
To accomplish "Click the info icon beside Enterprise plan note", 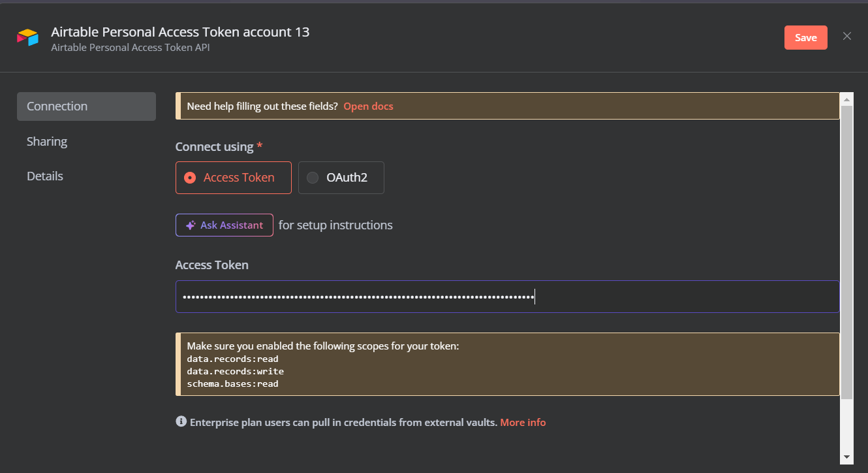I will coord(181,421).
